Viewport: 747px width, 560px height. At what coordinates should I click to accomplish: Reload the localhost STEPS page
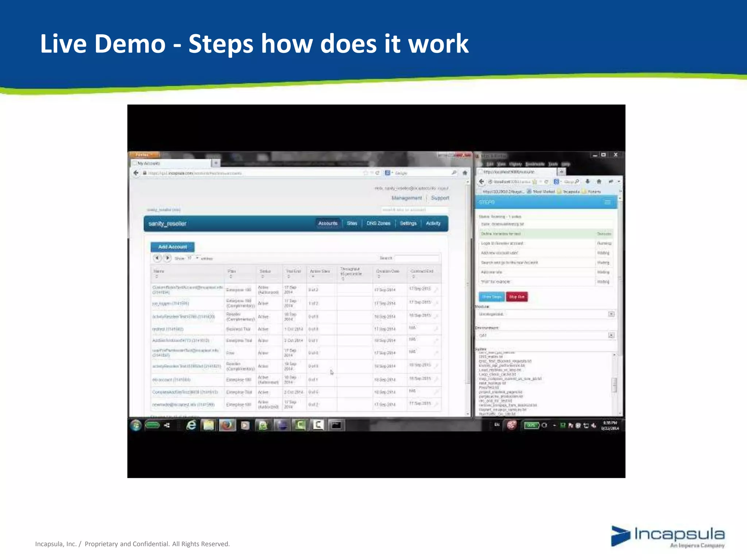point(546,182)
